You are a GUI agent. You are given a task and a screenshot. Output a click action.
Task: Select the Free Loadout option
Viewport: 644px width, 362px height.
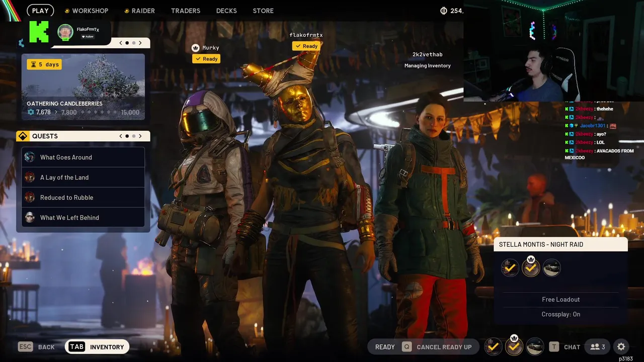click(x=561, y=299)
